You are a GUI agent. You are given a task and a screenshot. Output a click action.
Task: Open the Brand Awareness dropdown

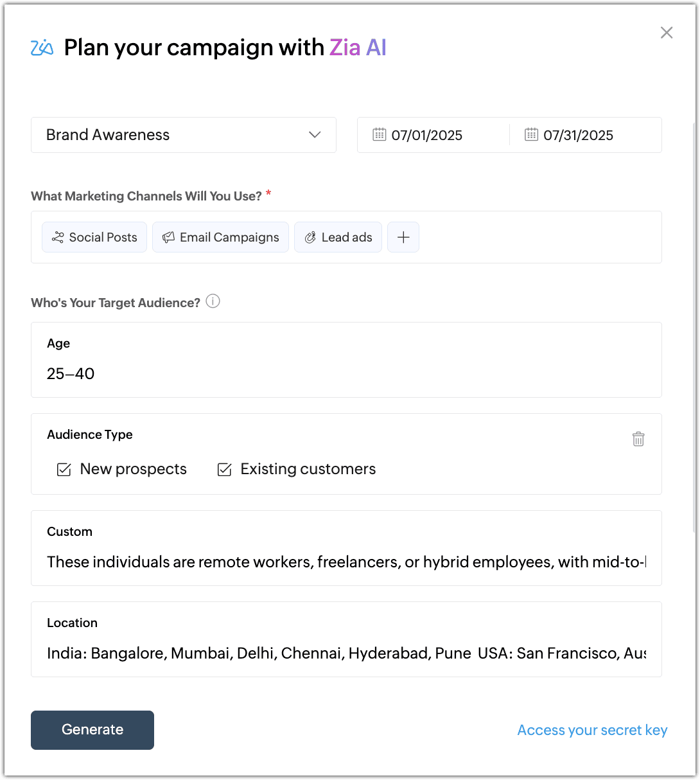click(184, 135)
